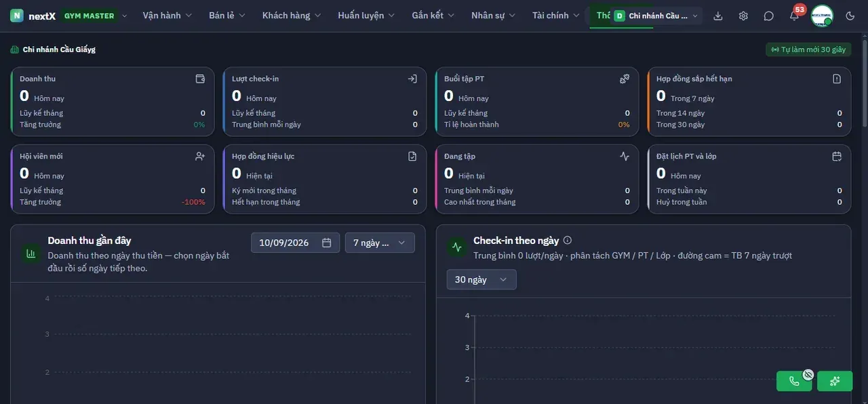
Task: Open notifications bell showing 53
Action: pyautogui.click(x=794, y=16)
